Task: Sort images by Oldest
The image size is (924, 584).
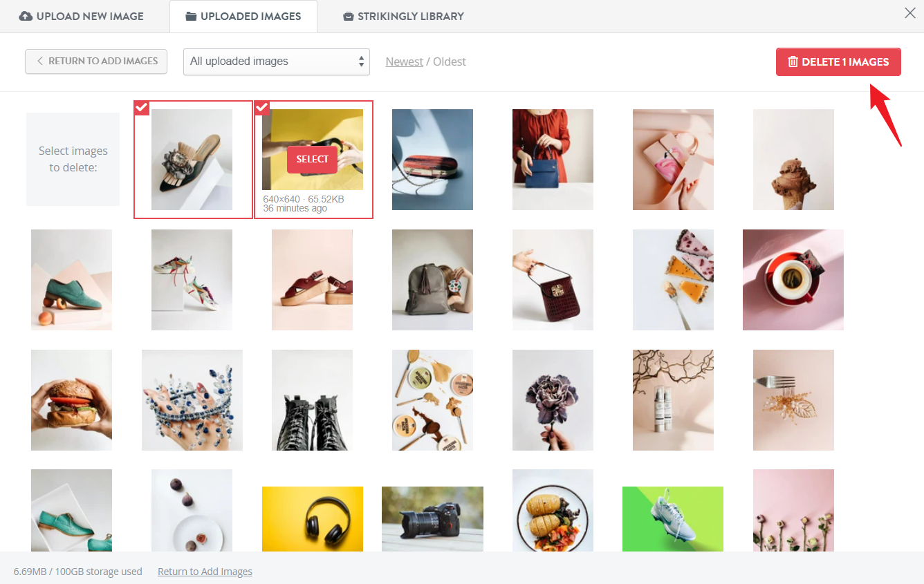Action: click(x=450, y=62)
